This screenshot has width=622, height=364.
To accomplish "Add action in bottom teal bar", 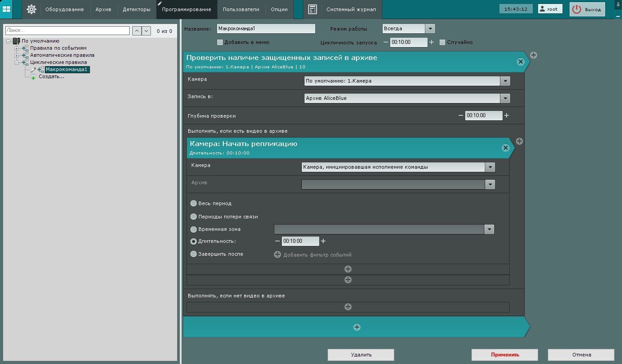I will click(357, 327).
